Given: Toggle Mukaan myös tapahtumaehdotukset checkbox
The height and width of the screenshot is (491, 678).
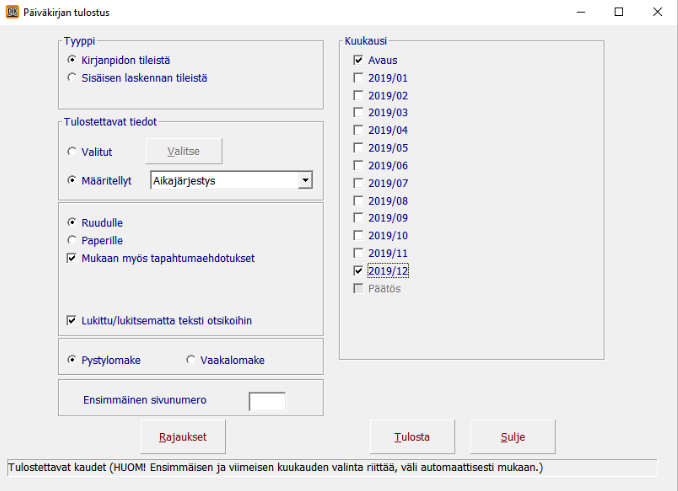Looking at the screenshot, I should pos(72,258).
